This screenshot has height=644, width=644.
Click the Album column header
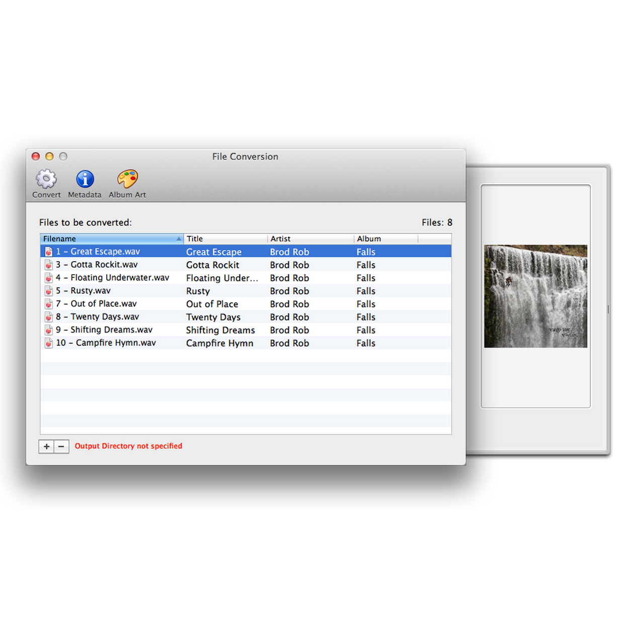coord(385,238)
